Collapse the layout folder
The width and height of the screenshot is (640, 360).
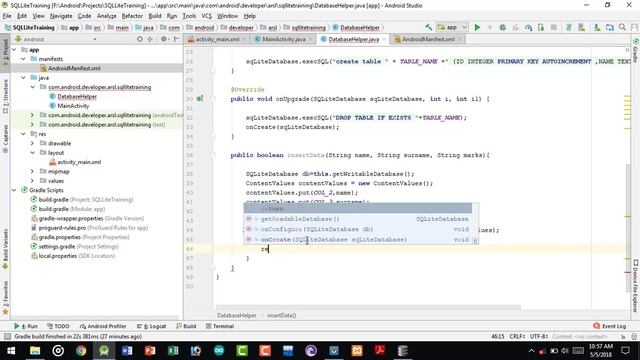pos(32,153)
